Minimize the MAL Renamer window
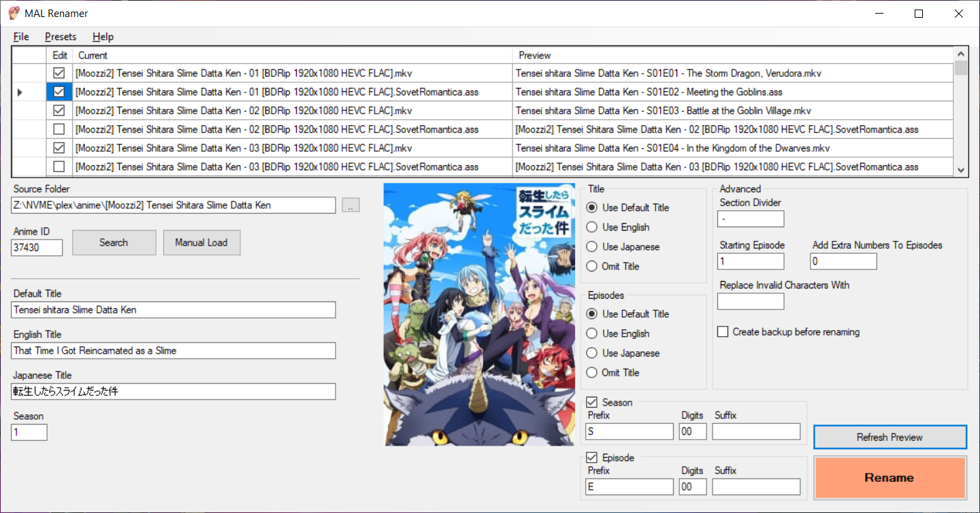 click(x=879, y=14)
